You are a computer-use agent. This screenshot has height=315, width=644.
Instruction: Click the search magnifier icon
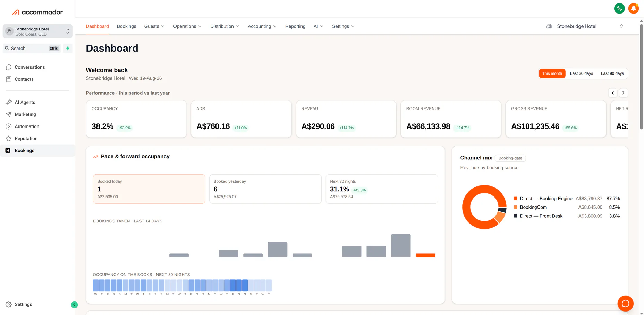[x=7, y=48]
